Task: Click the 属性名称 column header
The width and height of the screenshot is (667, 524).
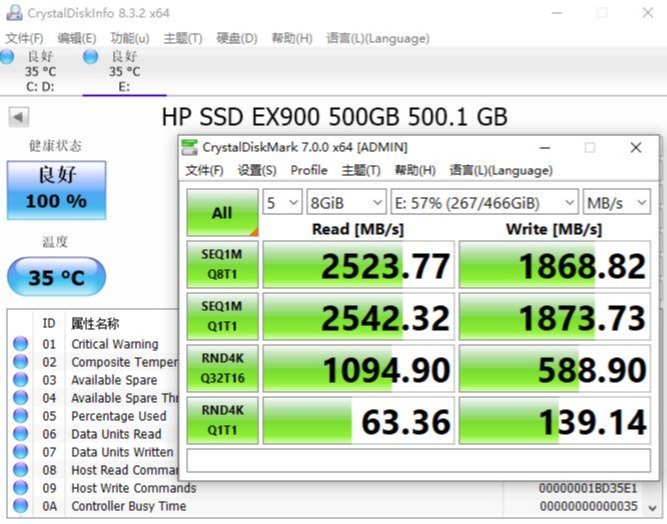Action: click(x=95, y=324)
